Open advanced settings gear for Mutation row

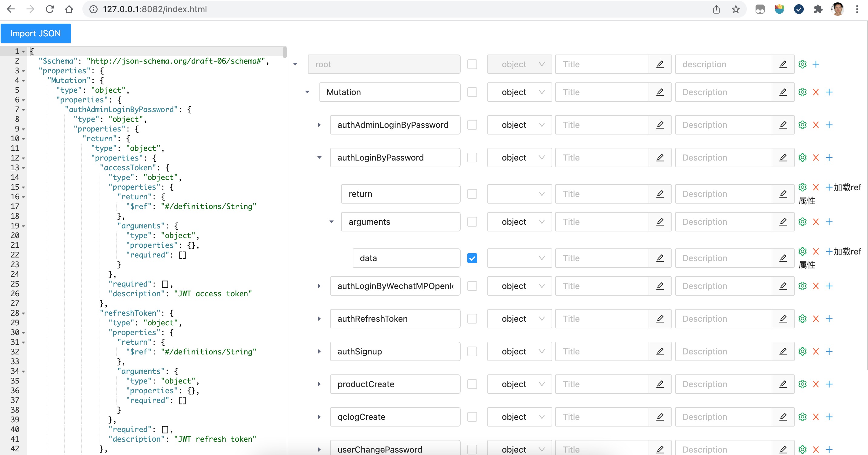click(x=802, y=92)
